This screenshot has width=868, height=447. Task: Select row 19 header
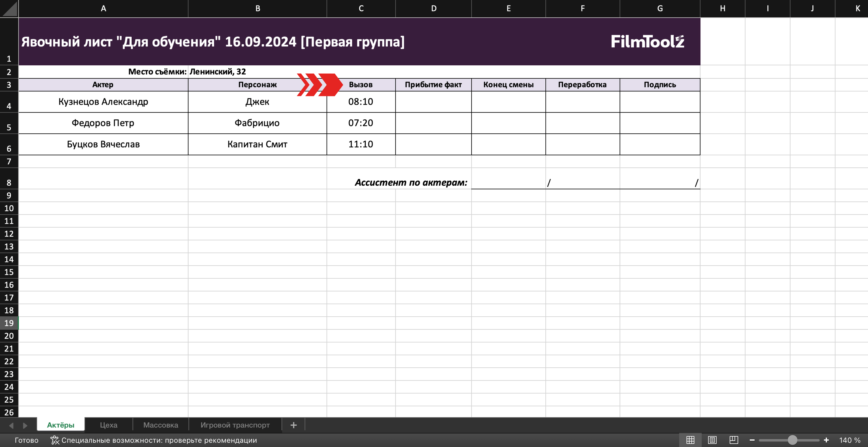coord(9,323)
